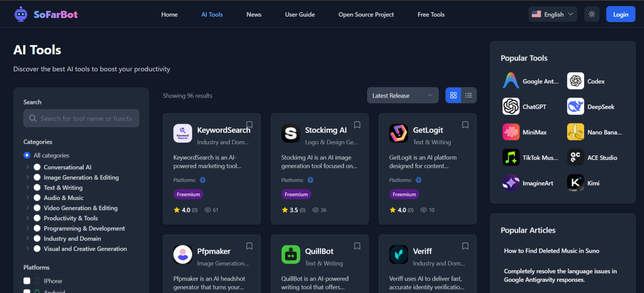
Task: Expand Image Generation & Editing chevron
Action: 27,177
